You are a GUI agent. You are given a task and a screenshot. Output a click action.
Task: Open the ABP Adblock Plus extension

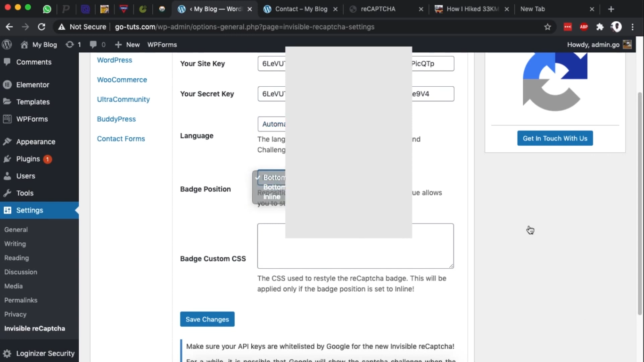pos(584,27)
